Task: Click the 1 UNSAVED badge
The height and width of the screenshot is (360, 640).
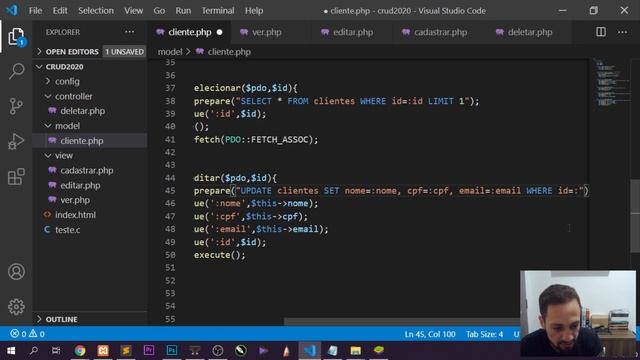Action: tap(124, 51)
